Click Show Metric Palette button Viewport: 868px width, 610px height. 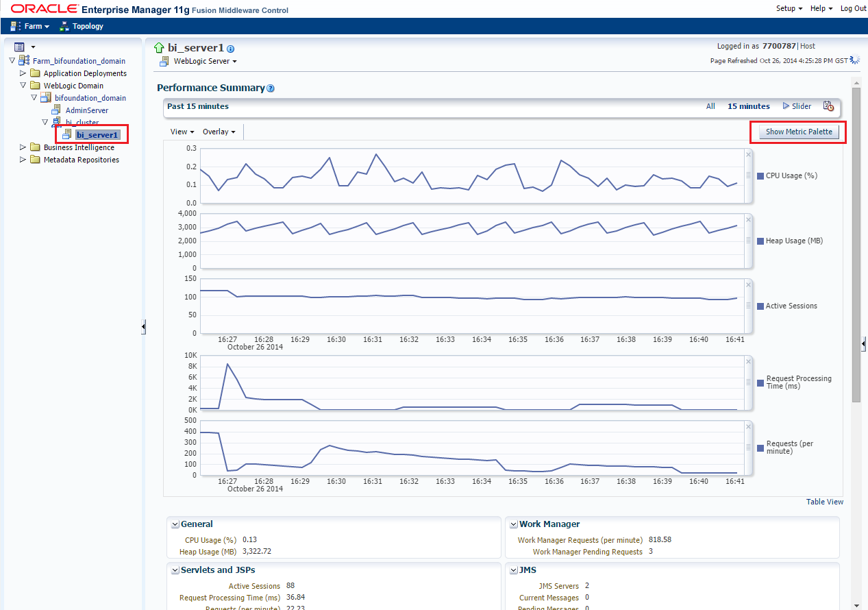coord(799,132)
